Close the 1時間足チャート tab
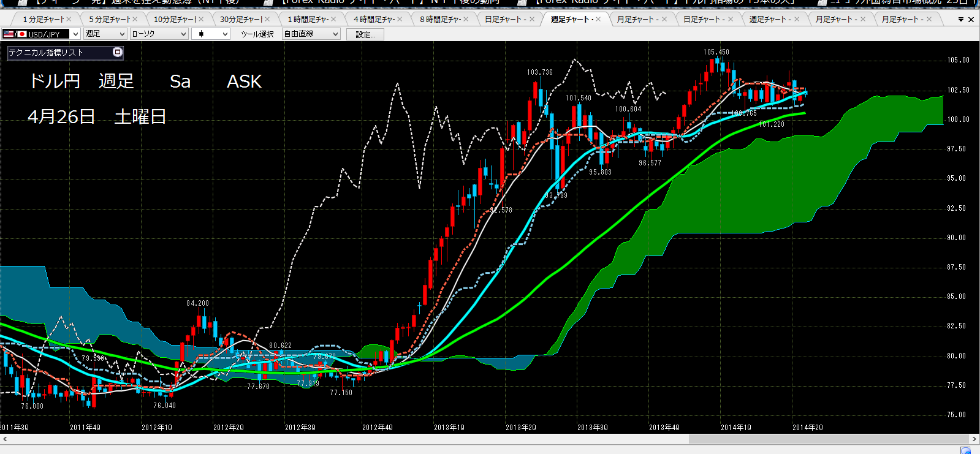The width and height of the screenshot is (980, 454). click(x=333, y=20)
